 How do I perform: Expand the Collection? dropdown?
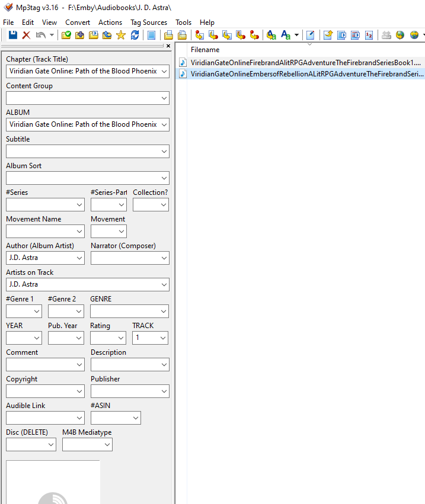click(x=164, y=205)
